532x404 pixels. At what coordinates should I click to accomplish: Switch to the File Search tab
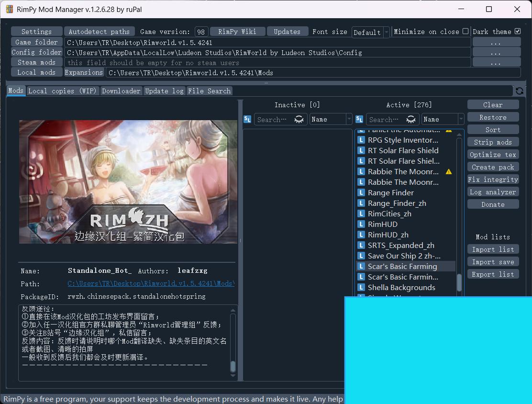click(x=210, y=91)
